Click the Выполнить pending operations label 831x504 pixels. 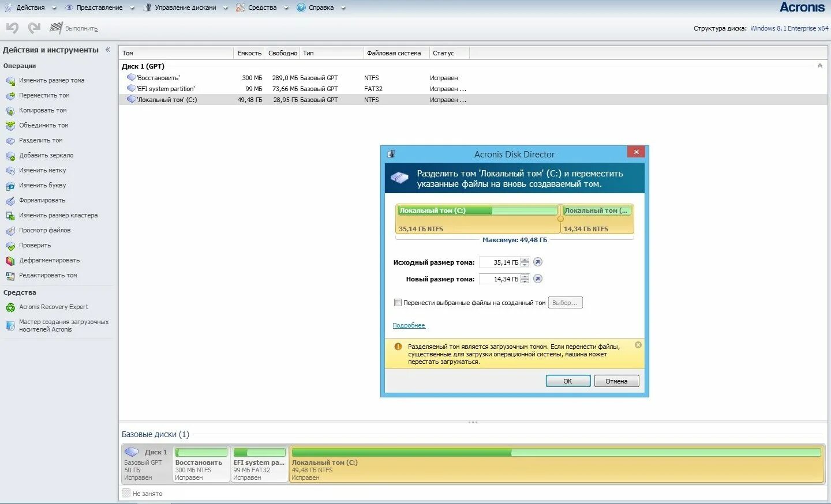coord(81,28)
